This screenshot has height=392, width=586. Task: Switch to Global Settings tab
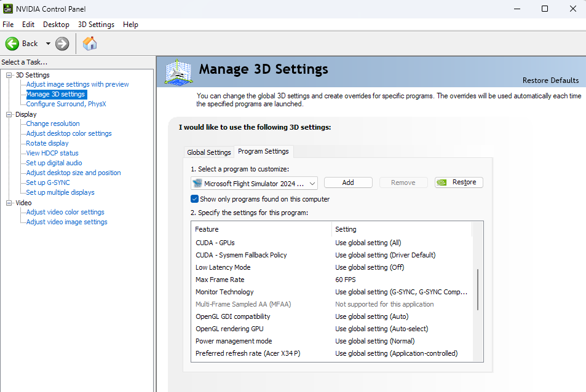[x=209, y=152]
